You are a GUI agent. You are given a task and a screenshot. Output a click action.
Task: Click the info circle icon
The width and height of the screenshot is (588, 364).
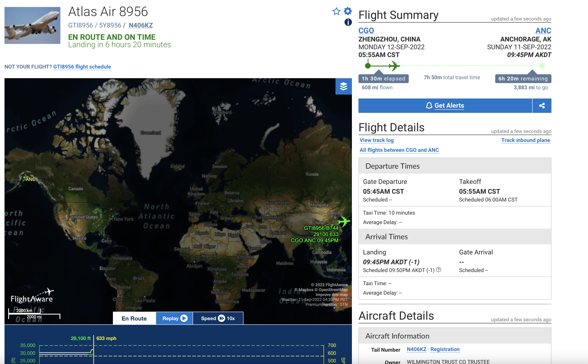pyautogui.click(x=348, y=22)
